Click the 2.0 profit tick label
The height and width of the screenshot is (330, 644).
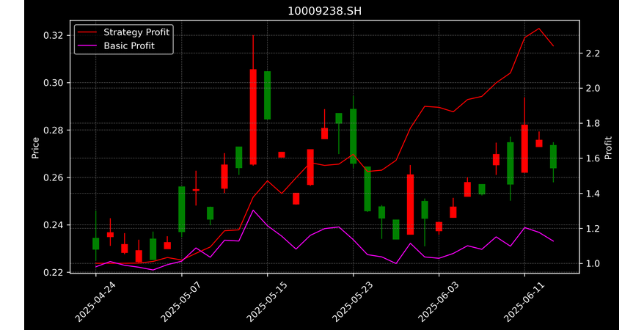(593, 88)
